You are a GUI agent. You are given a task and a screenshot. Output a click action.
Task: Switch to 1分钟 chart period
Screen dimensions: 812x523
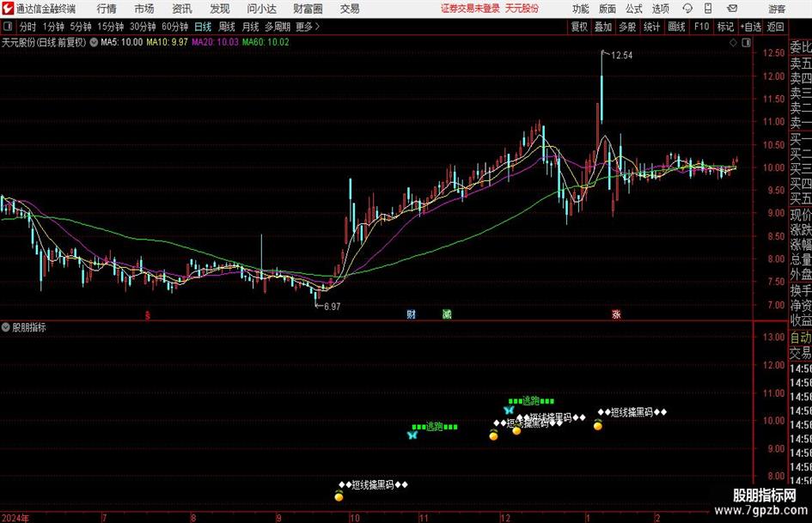click(x=53, y=27)
